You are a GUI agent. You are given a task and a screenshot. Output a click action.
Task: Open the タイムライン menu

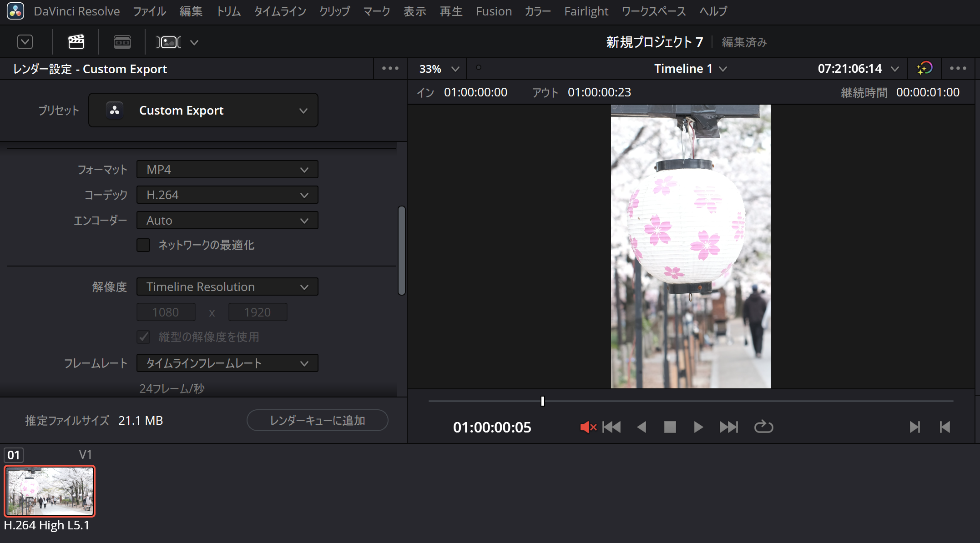coord(280,11)
